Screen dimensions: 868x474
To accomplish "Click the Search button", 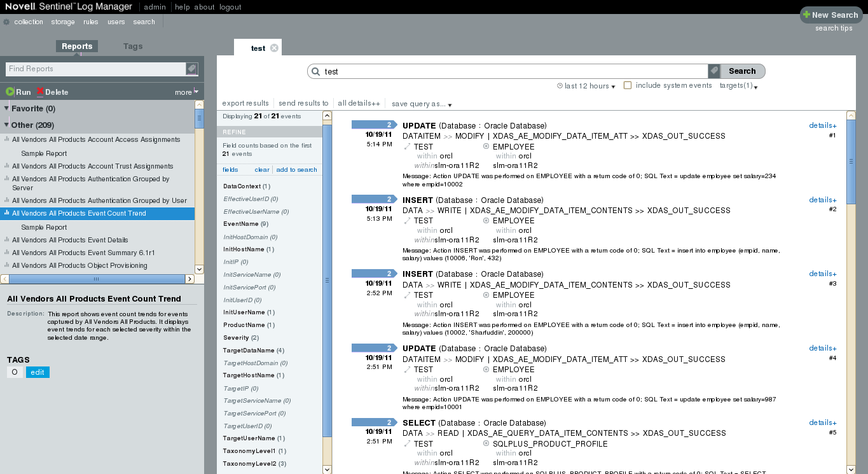I will tap(742, 71).
